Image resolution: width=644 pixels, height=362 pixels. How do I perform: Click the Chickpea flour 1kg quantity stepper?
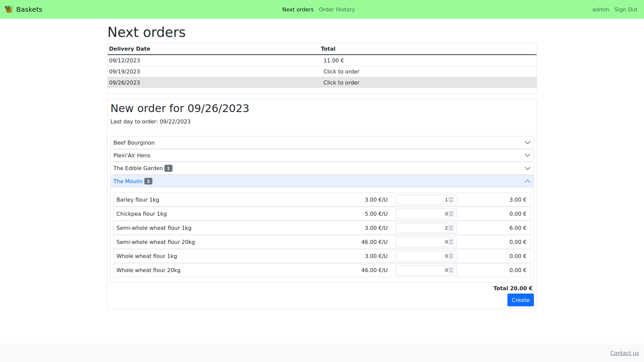point(451,214)
